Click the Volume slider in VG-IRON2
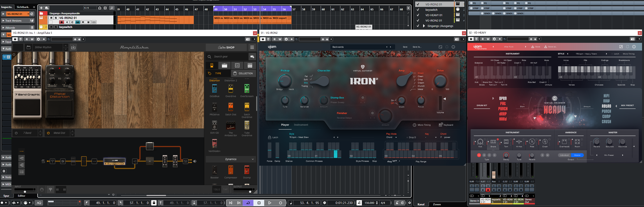This screenshot has height=207, width=644. tap(440, 103)
